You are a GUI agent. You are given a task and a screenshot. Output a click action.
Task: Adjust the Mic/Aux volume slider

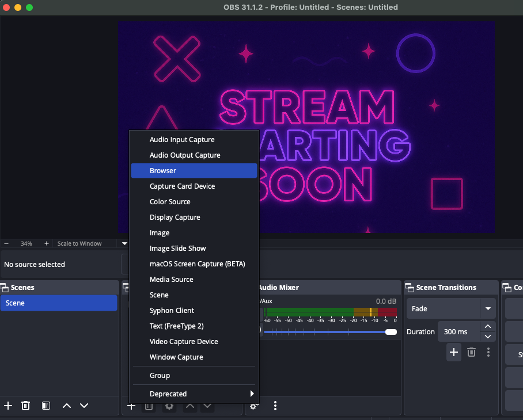tap(391, 332)
